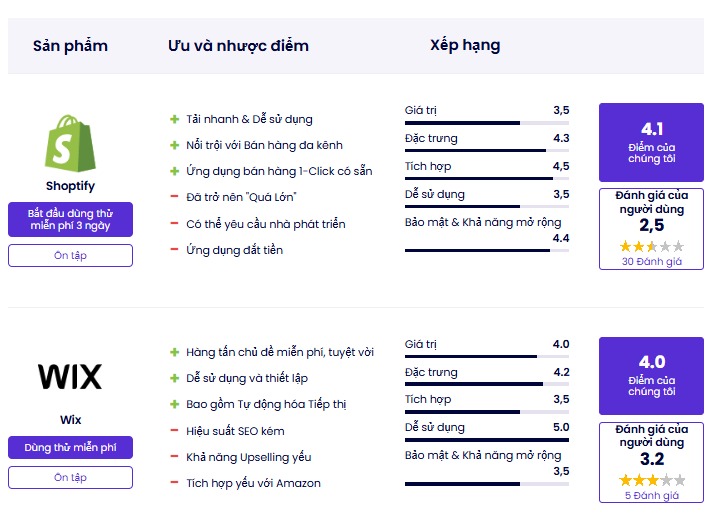The width and height of the screenshot is (708, 513).
Task: Click Shopify's Giá trị rating bar
Action: tap(487, 123)
